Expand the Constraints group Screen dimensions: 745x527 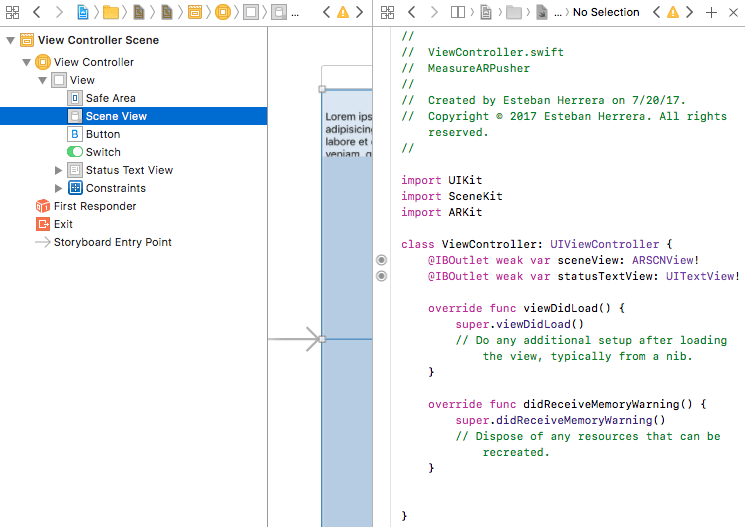pyautogui.click(x=59, y=188)
